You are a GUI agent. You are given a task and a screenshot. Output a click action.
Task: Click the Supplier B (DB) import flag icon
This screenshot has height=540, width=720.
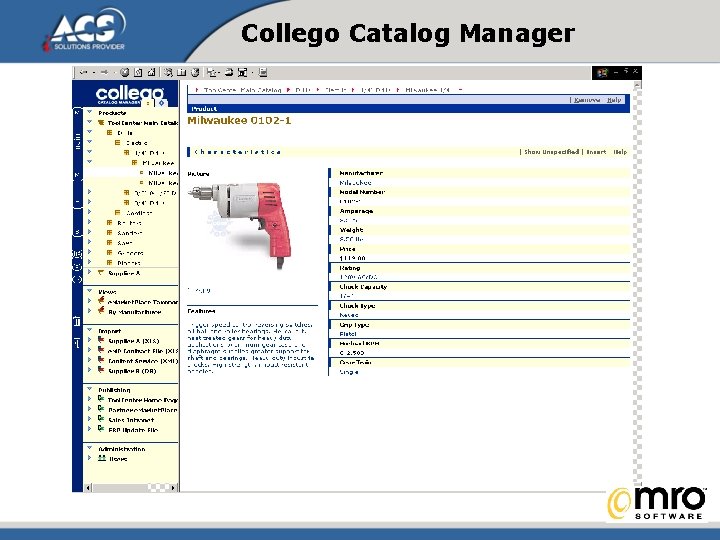pos(101,370)
